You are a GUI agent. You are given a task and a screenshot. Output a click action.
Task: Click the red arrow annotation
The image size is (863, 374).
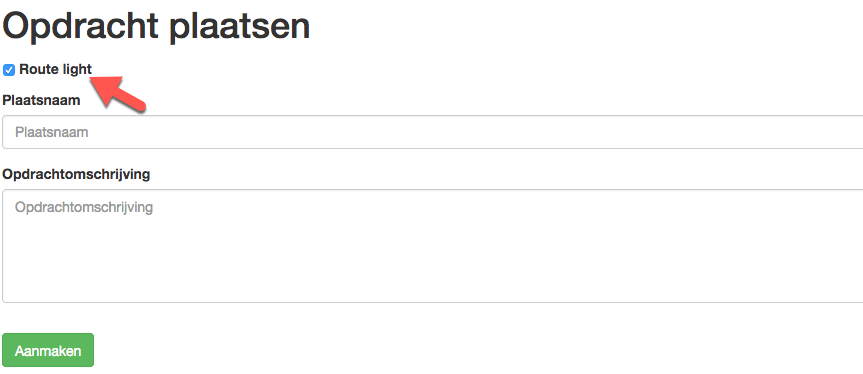pos(117,95)
